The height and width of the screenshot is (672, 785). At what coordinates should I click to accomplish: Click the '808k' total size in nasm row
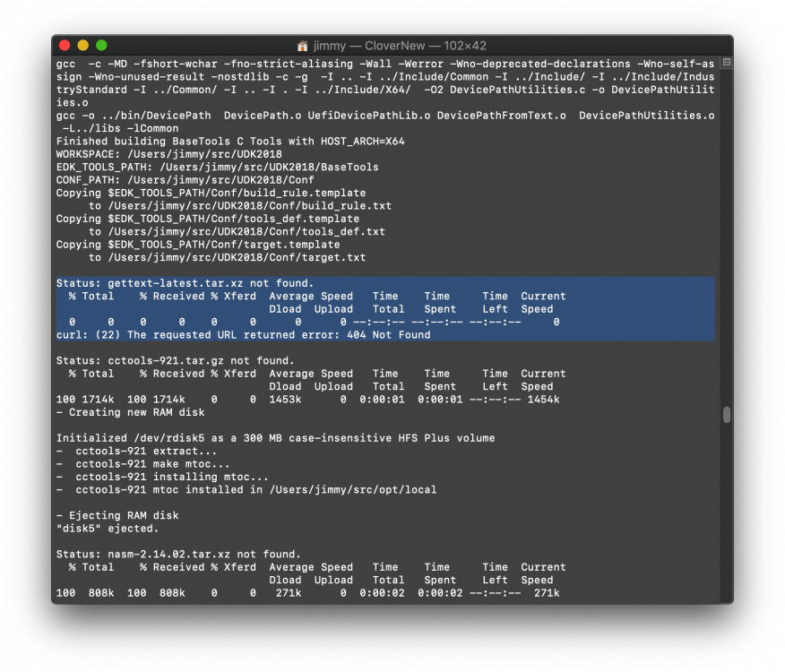(x=101, y=593)
